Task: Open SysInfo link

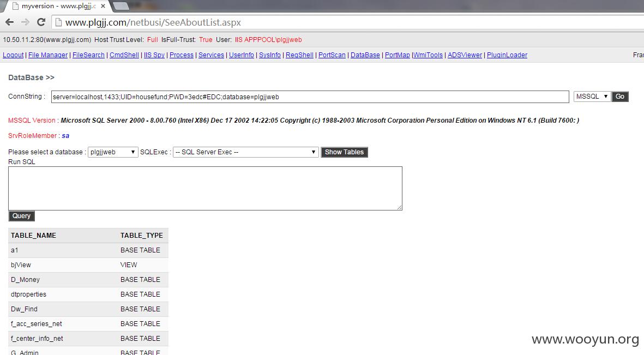Action: [x=269, y=55]
